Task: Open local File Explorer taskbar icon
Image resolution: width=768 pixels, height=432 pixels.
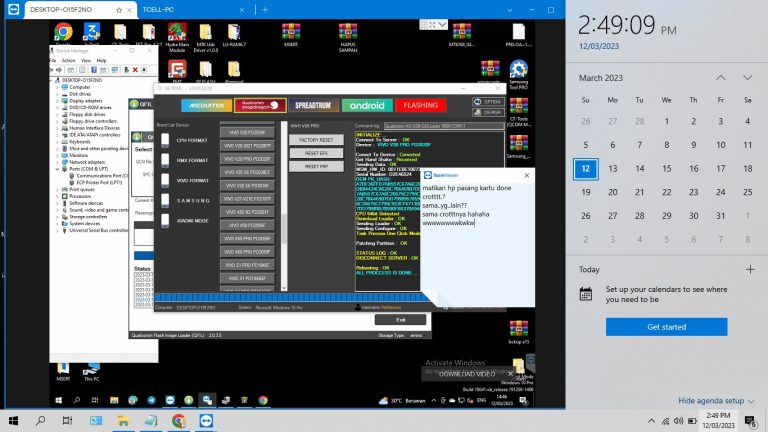Action: pos(123,421)
